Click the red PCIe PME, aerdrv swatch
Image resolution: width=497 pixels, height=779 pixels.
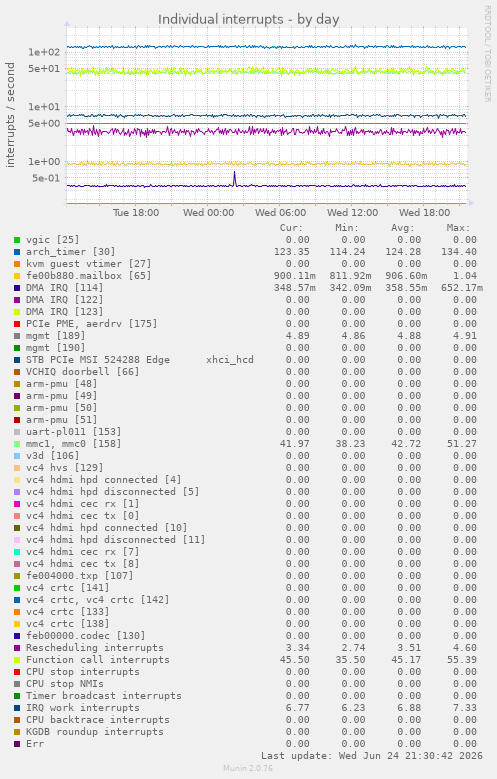[x=17, y=324]
